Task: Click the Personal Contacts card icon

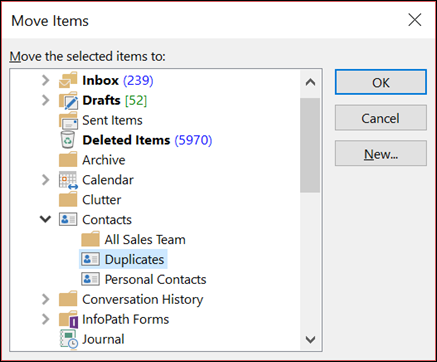Action: click(x=90, y=279)
